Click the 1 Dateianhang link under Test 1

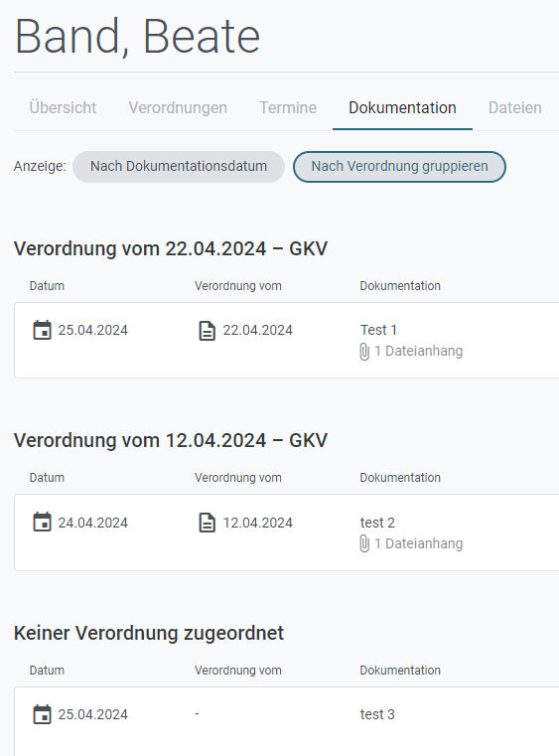(418, 351)
